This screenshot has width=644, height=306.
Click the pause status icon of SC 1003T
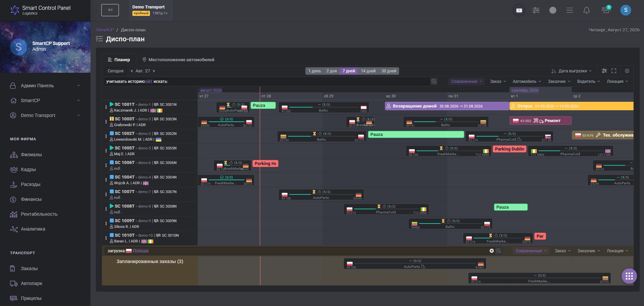point(112,119)
